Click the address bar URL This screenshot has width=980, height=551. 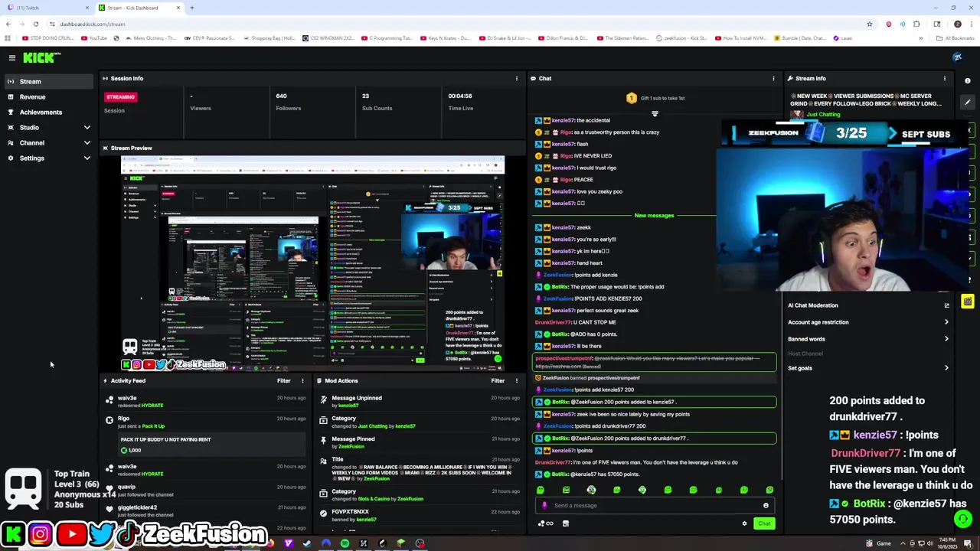pyautogui.click(x=93, y=24)
